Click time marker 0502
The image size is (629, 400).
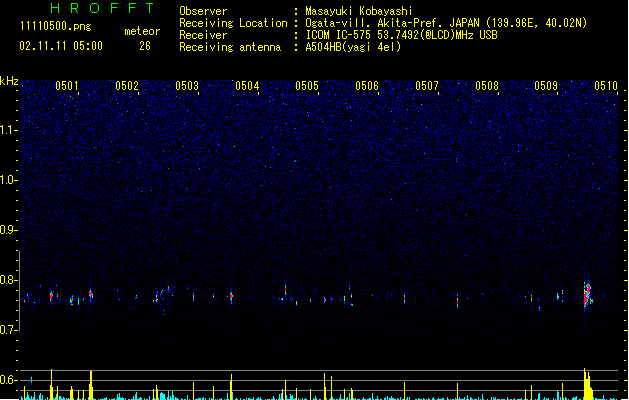click(127, 86)
